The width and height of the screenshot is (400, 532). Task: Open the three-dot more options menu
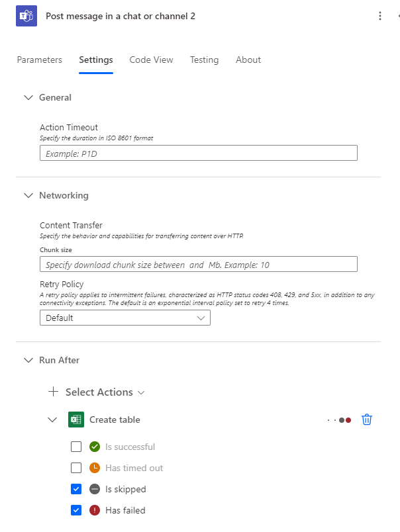pos(379,16)
